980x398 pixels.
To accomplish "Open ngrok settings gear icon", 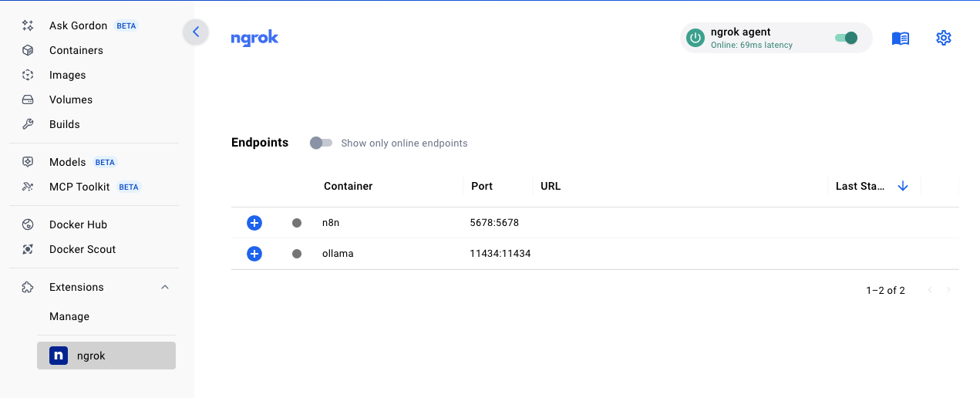I will (x=943, y=38).
